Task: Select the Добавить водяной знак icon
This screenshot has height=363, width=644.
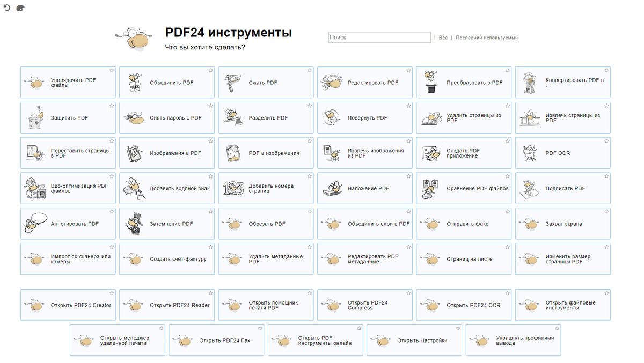Action: 134,189
